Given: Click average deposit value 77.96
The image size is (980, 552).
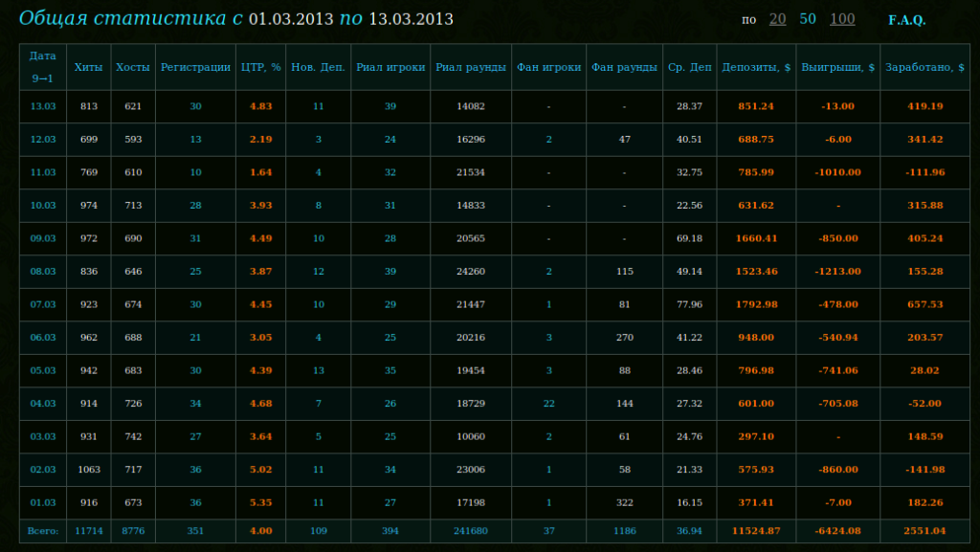Looking at the screenshot, I should click(689, 305).
